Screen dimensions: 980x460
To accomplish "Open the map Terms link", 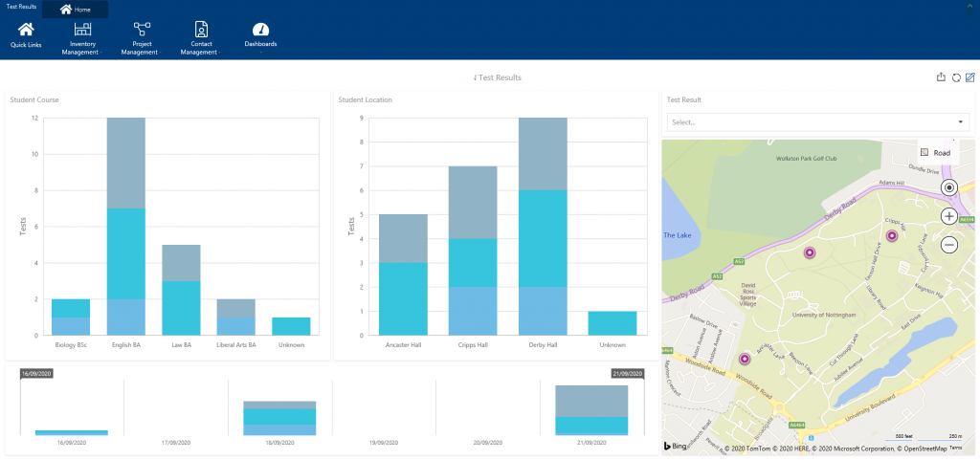I will click(956, 449).
